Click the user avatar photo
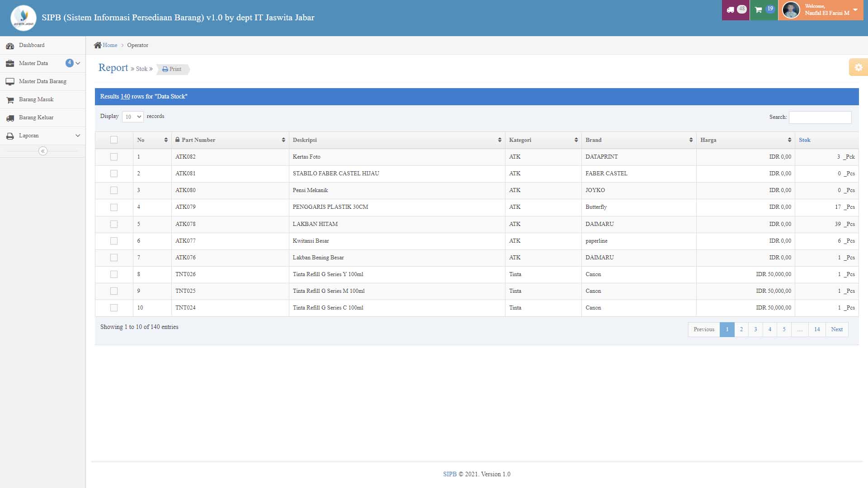 [x=791, y=10]
